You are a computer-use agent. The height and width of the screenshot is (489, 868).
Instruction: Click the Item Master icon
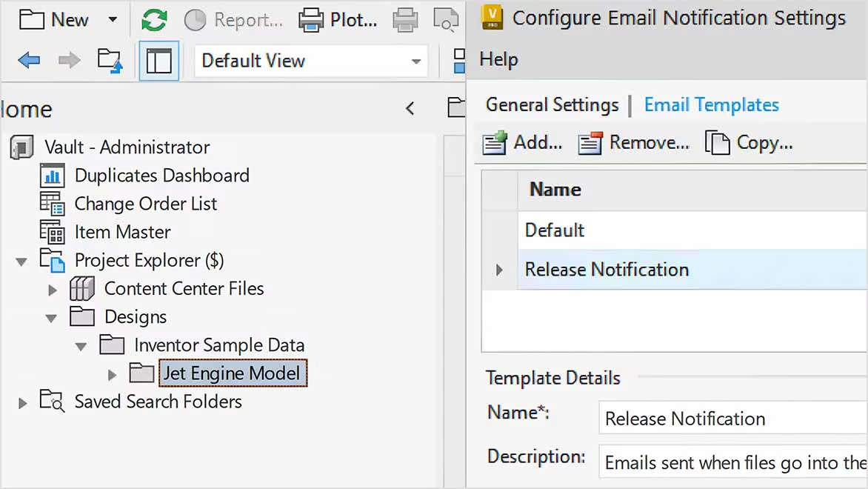[53, 232]
